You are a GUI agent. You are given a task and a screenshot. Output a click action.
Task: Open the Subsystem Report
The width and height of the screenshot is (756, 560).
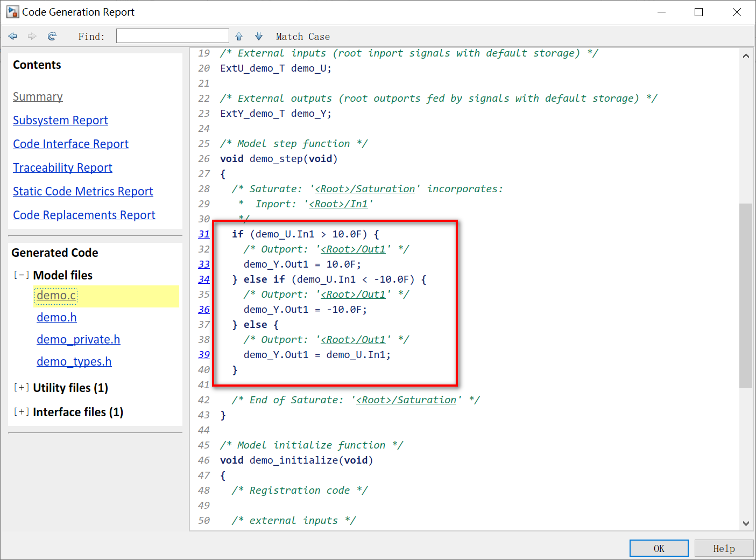coord(60,120)
